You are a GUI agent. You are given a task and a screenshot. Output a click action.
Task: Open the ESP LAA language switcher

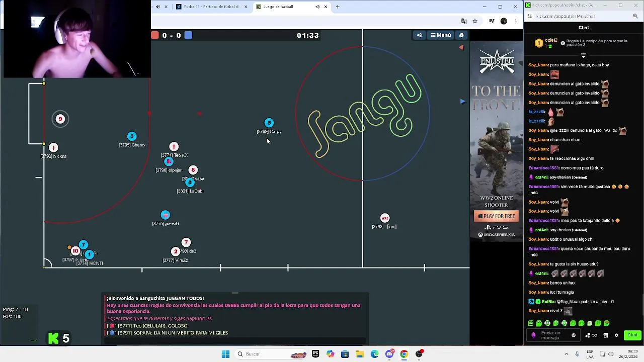tap(590, 354)
